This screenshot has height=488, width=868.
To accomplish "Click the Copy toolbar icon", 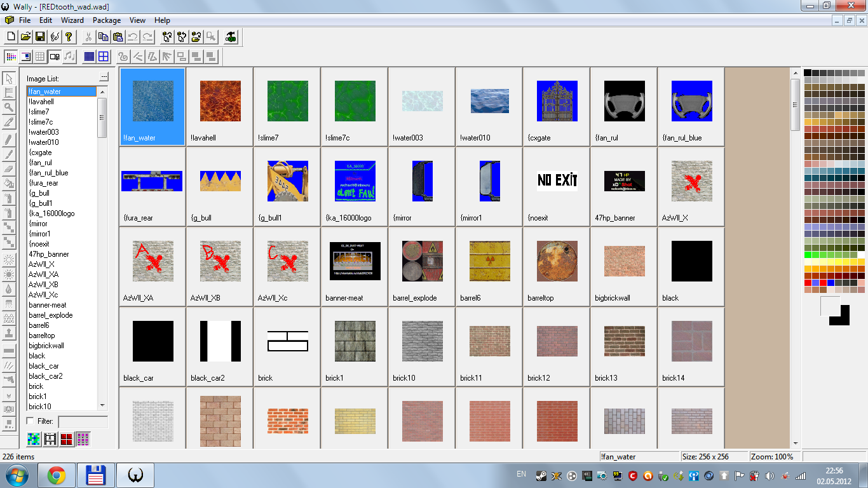I will pyautogui.click(x=103, y=37).
